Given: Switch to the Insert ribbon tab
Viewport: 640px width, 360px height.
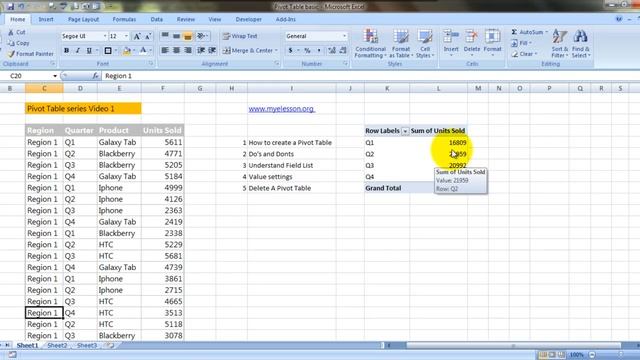Looking at the screenshot, I should 46,19.
